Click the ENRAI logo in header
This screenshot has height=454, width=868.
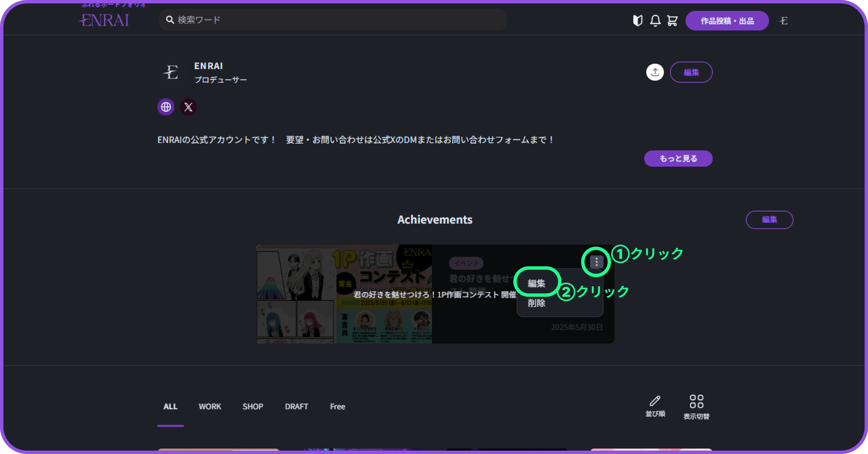[104, 20]
